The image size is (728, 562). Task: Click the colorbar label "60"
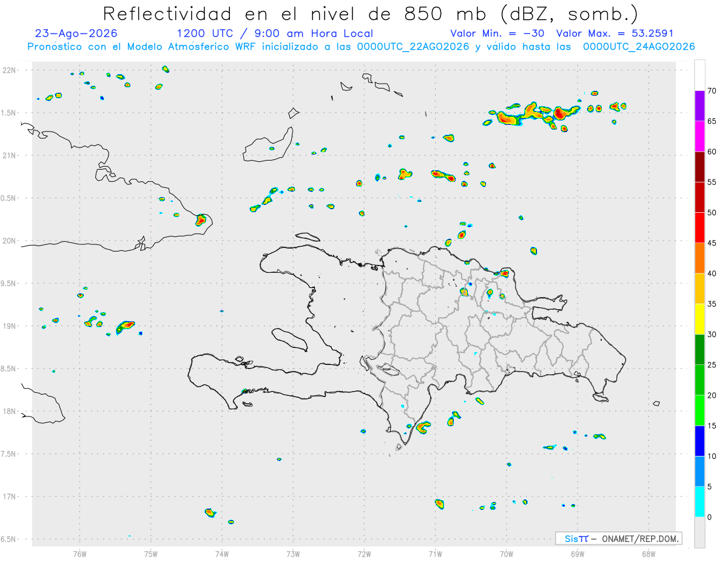coord(712,152)
